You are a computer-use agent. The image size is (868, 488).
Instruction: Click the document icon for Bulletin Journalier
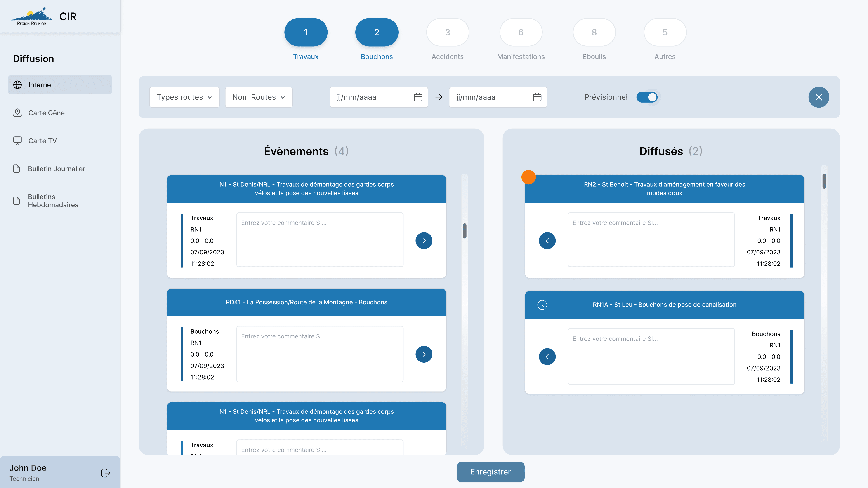(17, 169)
